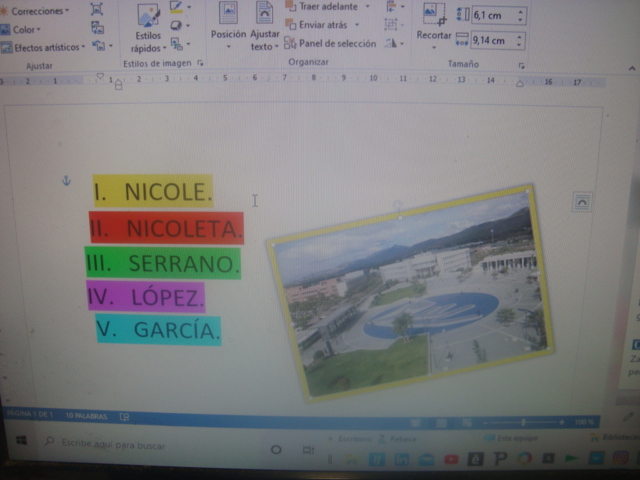Expand the picture effects dropdown arrow

[x=188, y=25]
